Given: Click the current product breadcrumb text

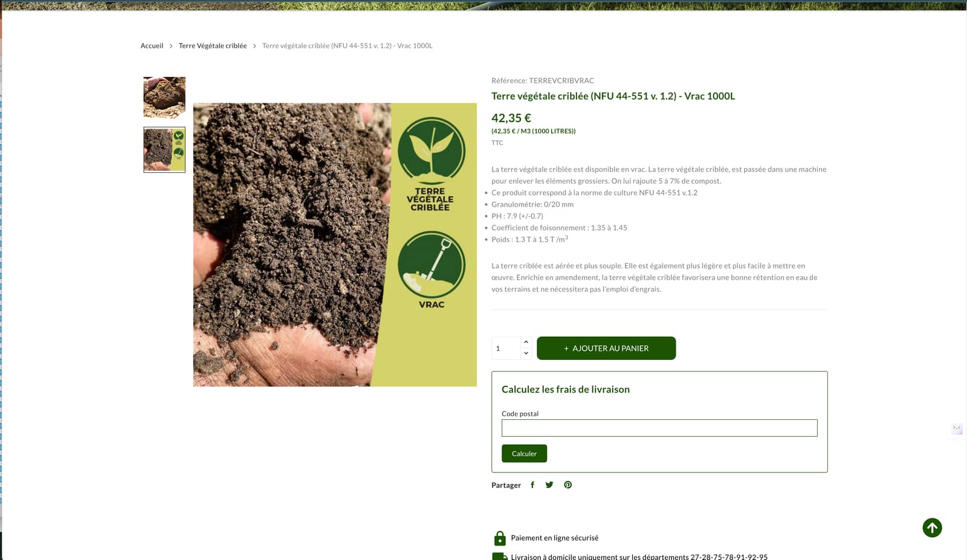Looking at the screenshot, I should pos(348,46).
